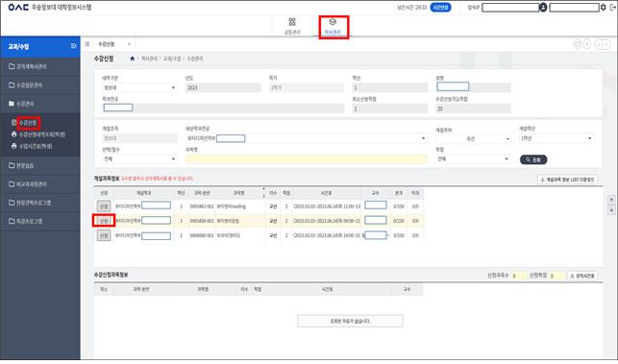Open the tab list icon left of 수강신청 tab

[x=87, y=44]
